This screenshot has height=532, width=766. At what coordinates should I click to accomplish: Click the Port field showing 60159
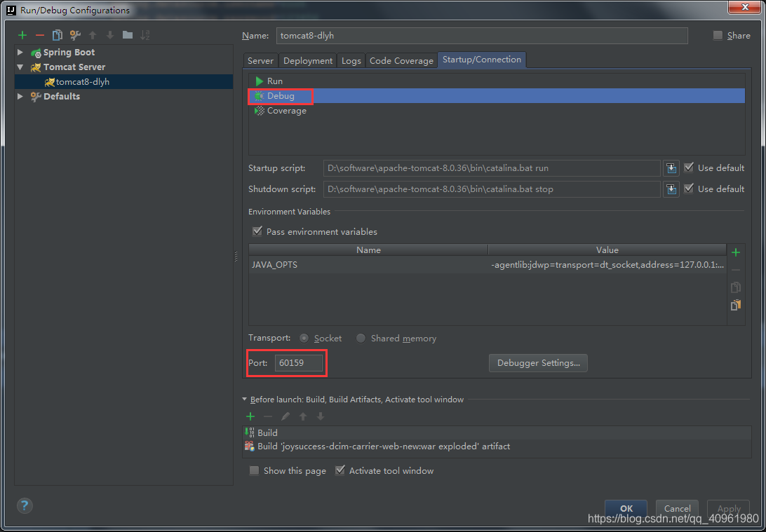click(299, 363)
